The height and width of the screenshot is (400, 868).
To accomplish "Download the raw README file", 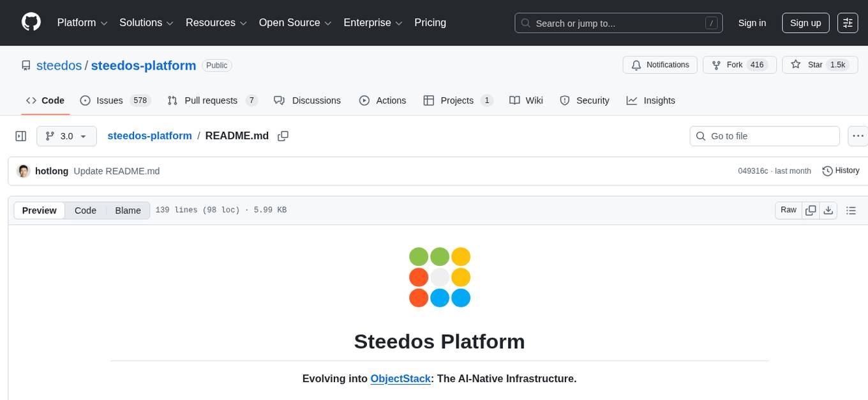I will (x=828, y=210).
